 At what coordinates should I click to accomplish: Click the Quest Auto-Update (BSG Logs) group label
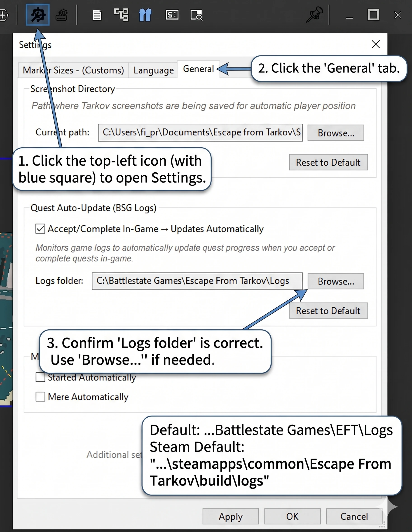click(x=94, y=208)
